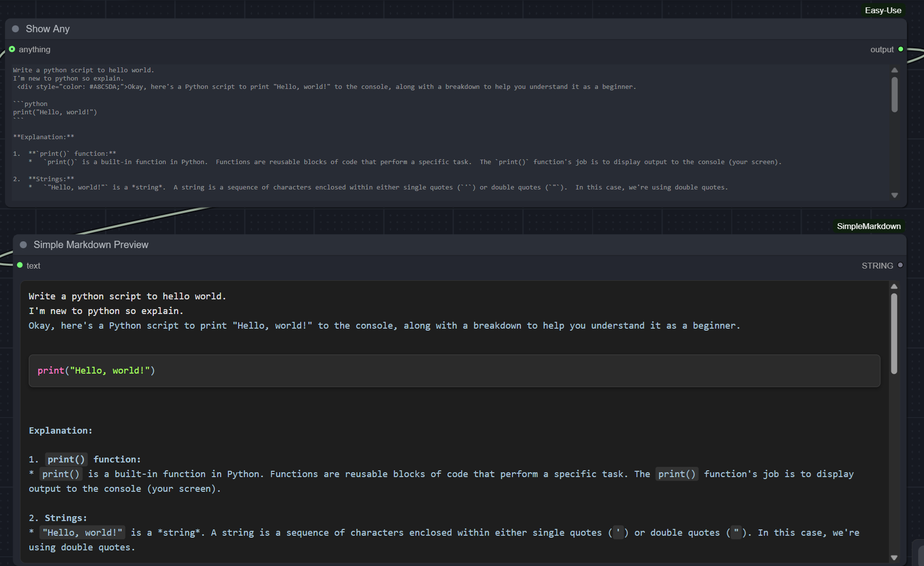Click the 'text' input label

pos(33,266)
